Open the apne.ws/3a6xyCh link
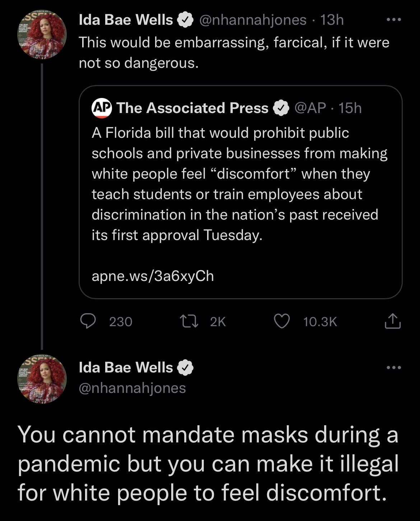 (x=153, y=276)
